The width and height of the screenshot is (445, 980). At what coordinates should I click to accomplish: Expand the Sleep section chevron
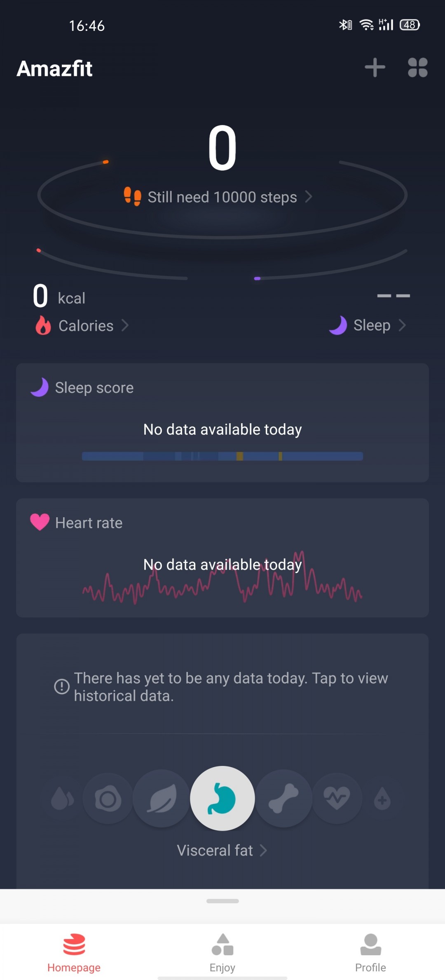click(x=403, y=325)
